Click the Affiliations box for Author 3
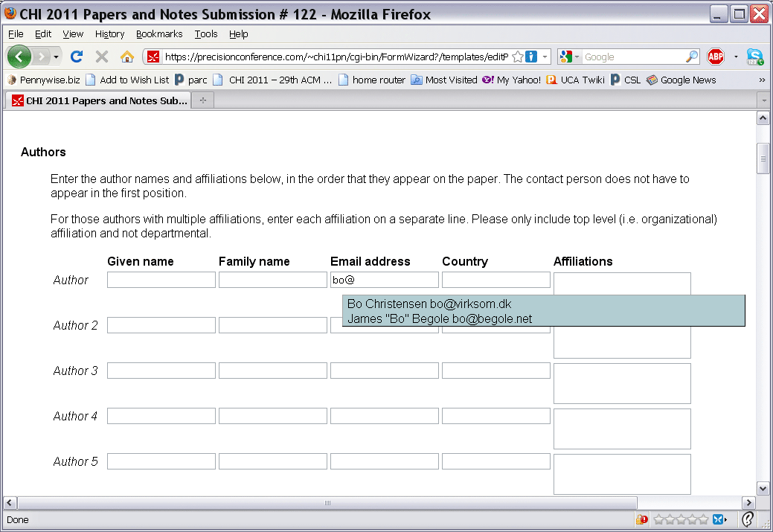This screenshot has width=773, height=532. [x=622, y=384]
